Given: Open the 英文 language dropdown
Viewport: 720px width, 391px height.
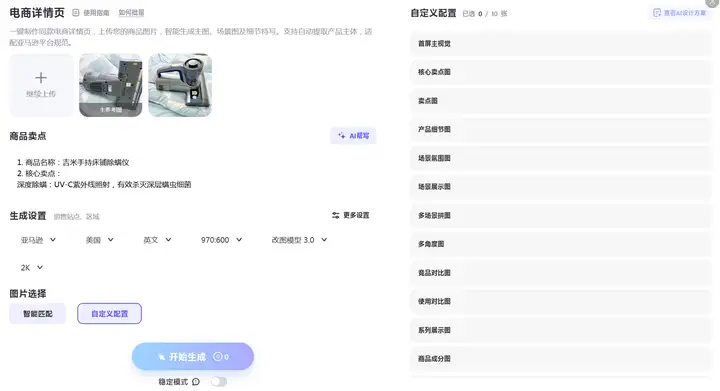Looking at the screenshot, I should [158, 240].
